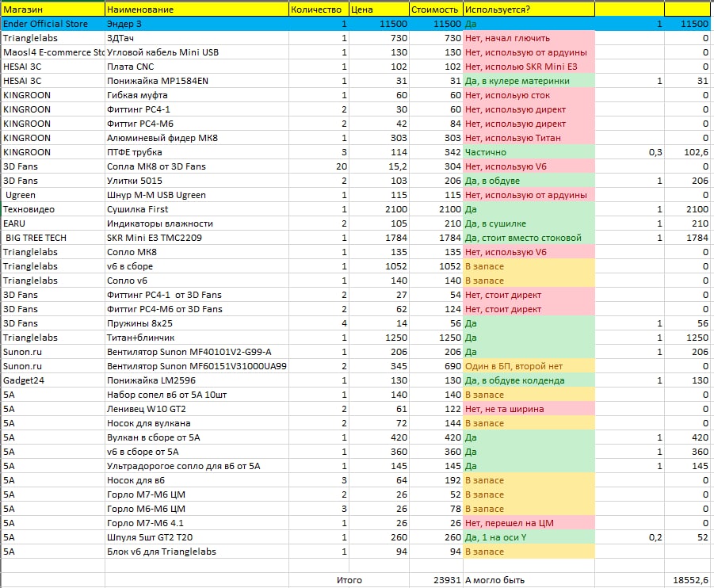714x588 pixels.
Task: Select 'Шпуля 5шт GT2 T20' cell
Action: coord(197,537)
